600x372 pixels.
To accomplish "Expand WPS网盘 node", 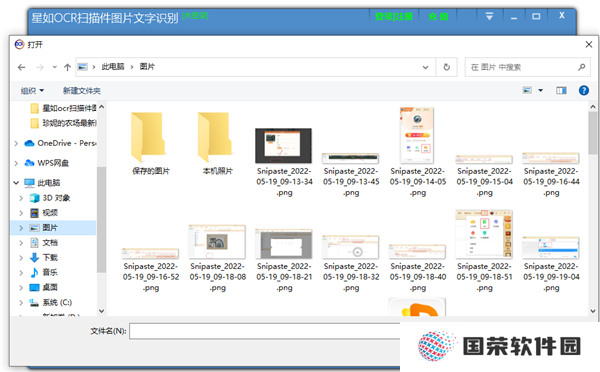I will tap(16, 163).
